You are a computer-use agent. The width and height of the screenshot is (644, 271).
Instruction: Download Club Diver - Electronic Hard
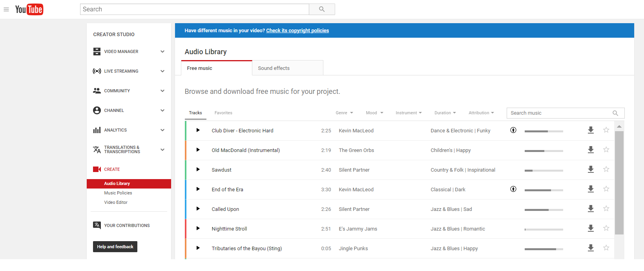coord(591,130)
